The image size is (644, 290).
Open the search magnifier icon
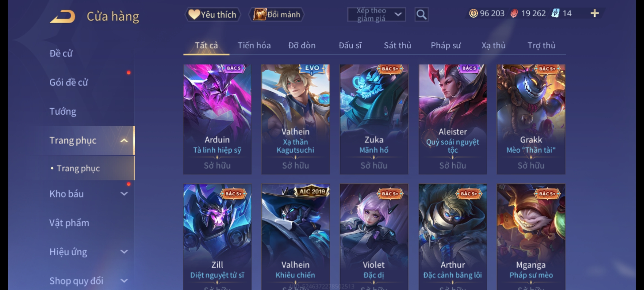[421, 15]
